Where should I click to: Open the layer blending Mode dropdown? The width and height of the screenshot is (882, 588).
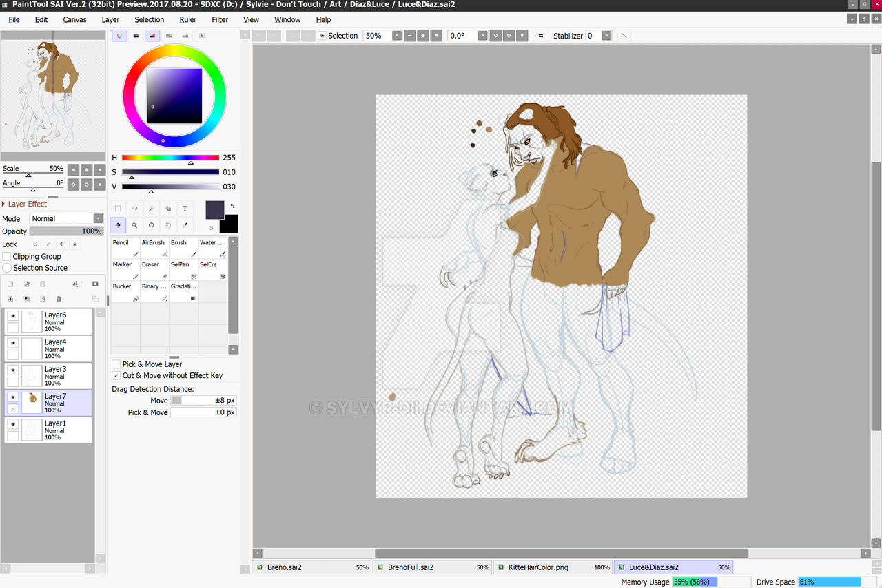[98, 218]
